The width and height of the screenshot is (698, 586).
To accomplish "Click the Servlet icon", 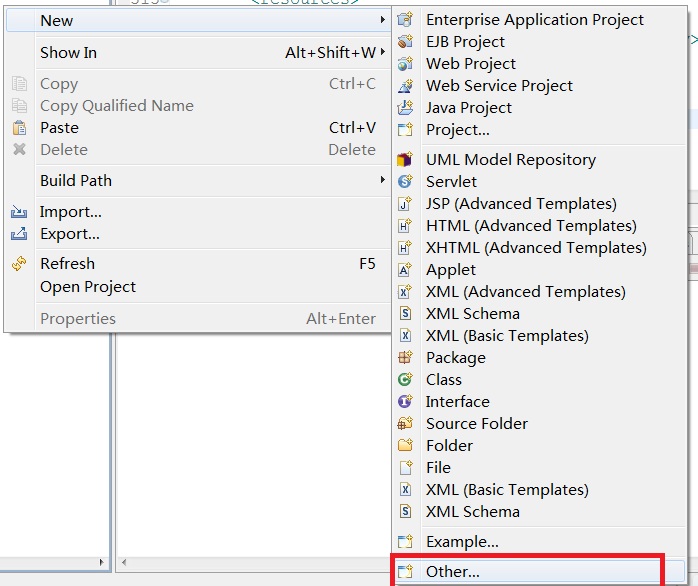I will [405, 182].
